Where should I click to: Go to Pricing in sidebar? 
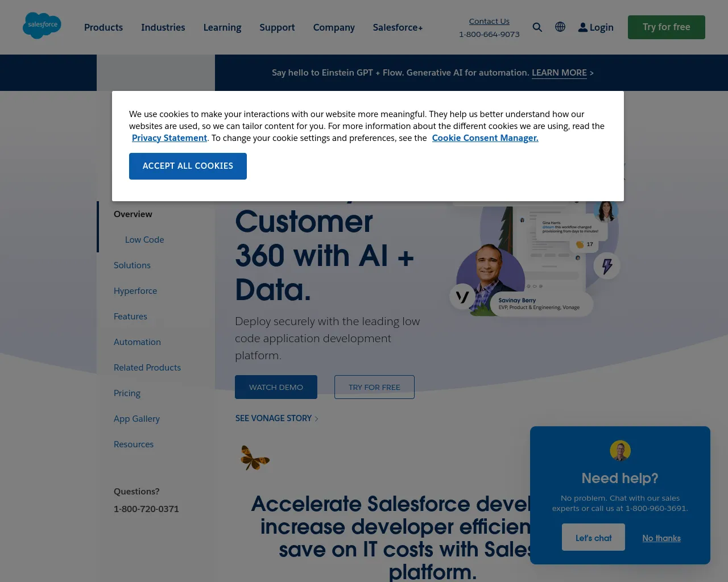click(127, 393)
